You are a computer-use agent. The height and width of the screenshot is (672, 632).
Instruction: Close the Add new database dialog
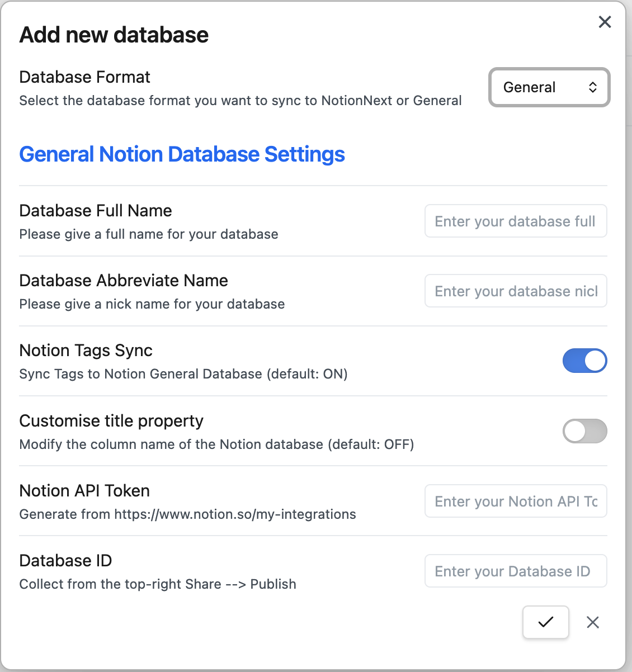pyautogui.click(x=605, y=22)
